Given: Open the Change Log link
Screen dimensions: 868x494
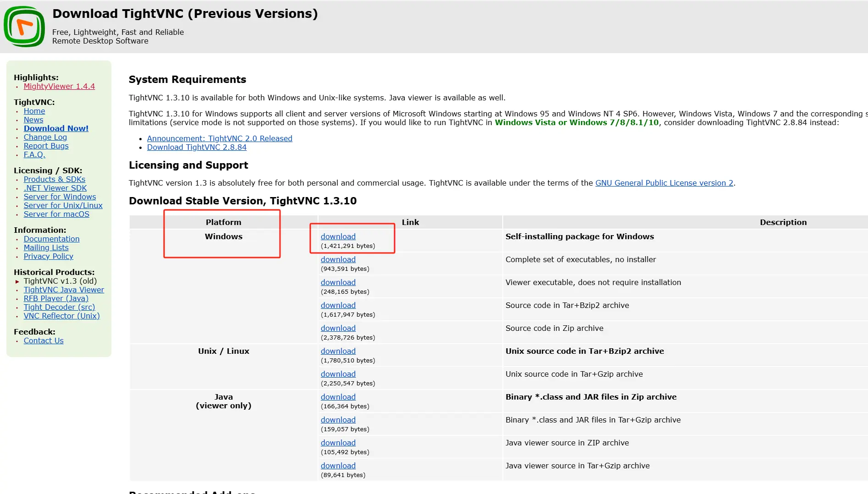Looking at the screenshot, I should pos(45,137).
